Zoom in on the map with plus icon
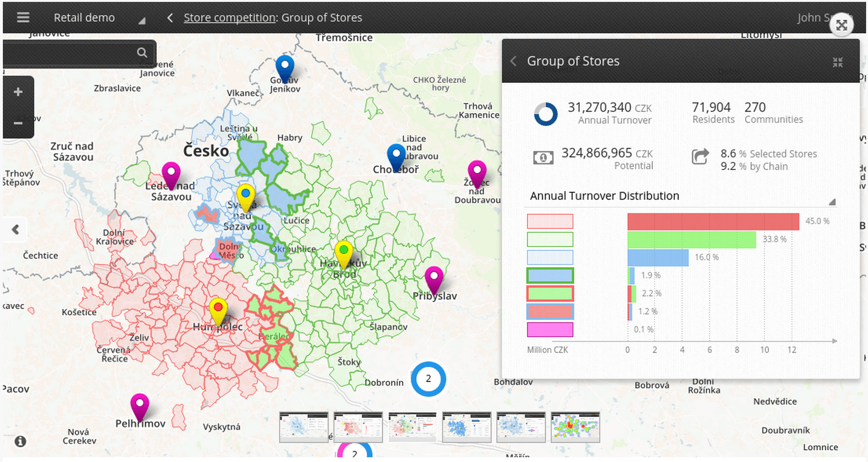Screen dimensions: 868x462 click(18, 91)
